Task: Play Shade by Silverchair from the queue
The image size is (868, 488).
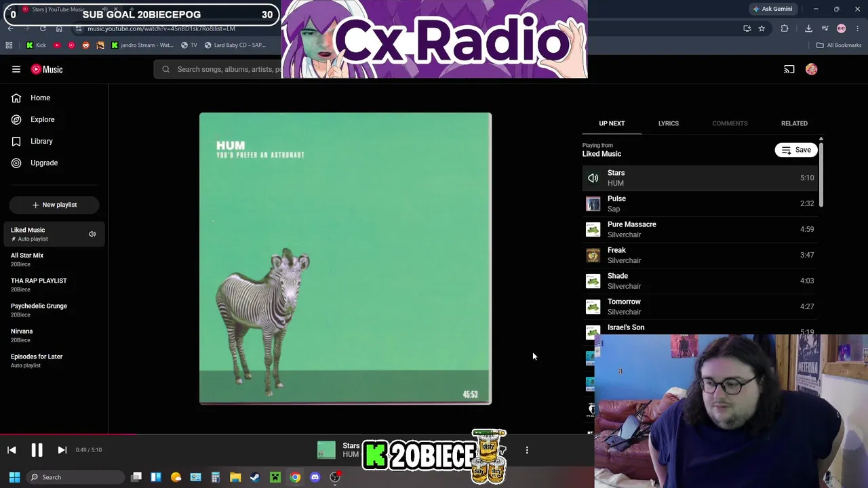Action: pyautogui.click(x=700, y=281)
